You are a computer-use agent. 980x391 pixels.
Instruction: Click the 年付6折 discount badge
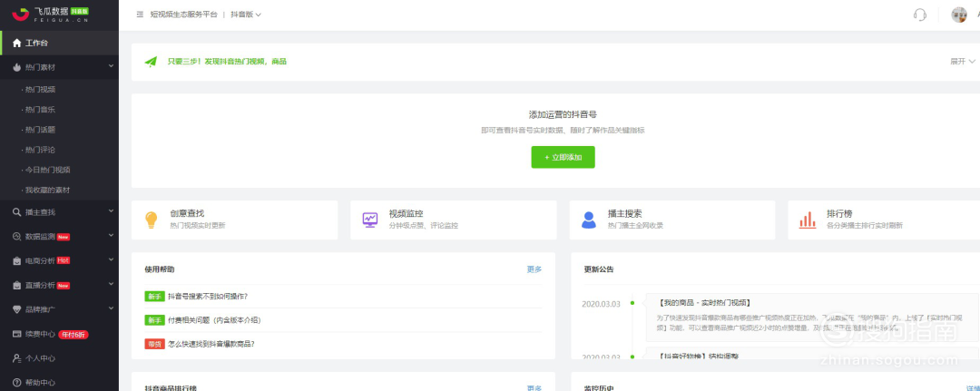click(x=73, y=335)
